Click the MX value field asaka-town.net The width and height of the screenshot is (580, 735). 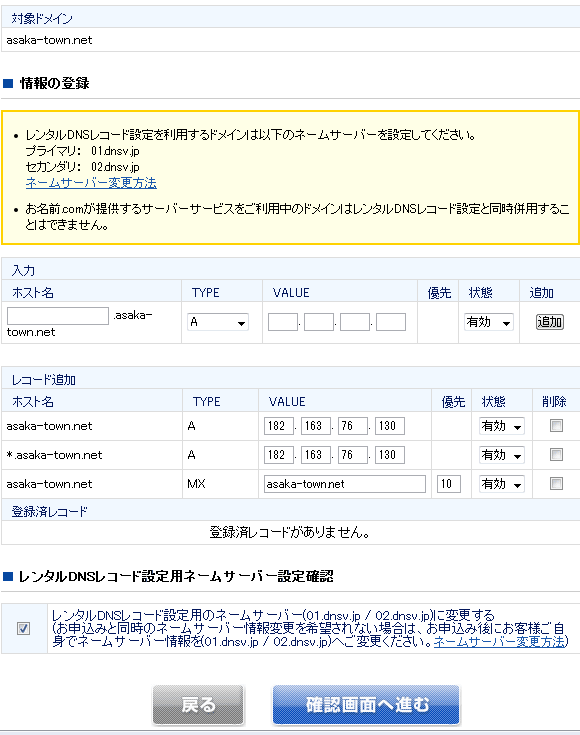click(x=345, y=484)
